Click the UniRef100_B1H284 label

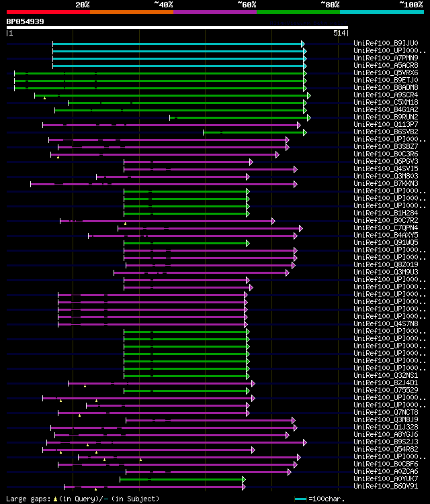click(x=386, y=213)
